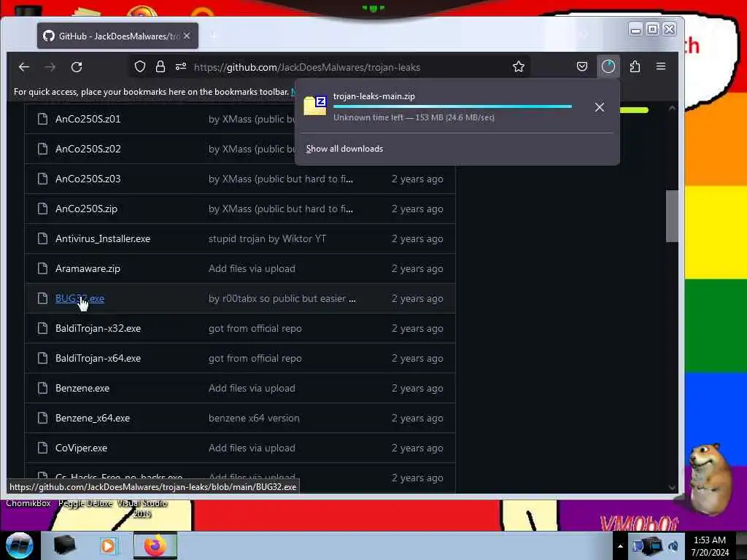This screenshot has width=747, height=560.
Task: Click commit message 'stupid trojan by Wiktor YT'
Action: point(267,238)
